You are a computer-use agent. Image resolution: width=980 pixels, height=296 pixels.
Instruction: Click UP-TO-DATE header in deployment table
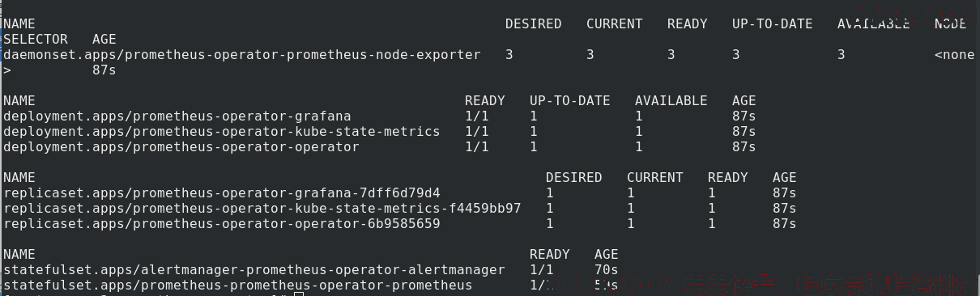tap(570, 101)
